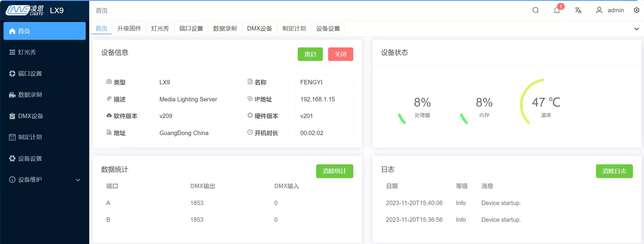Click DMX输出 column header
This screenshot has width=644, height=244.
tap(203, 186)
